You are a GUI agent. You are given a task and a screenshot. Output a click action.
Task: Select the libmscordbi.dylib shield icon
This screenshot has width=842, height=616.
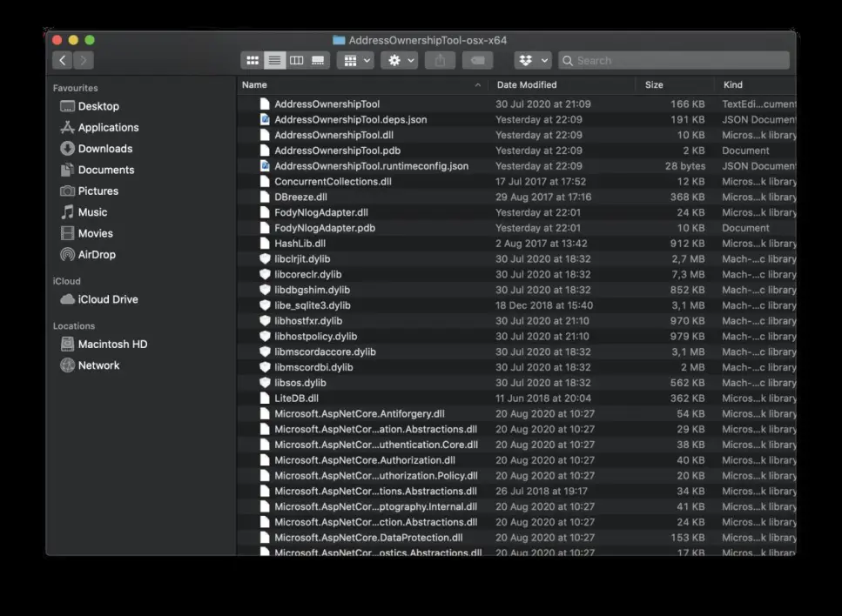tap(265, 367)
